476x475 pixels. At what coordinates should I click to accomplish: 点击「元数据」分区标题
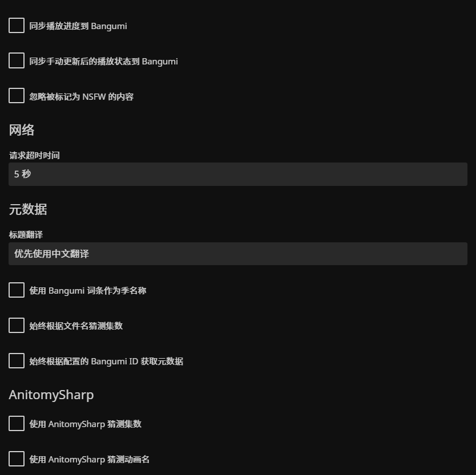[27, 209]
